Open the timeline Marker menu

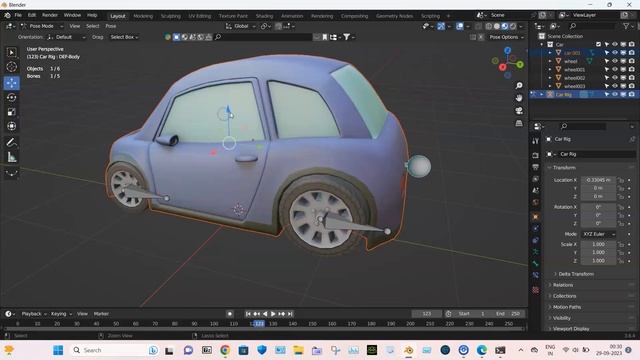coord(101,314)
